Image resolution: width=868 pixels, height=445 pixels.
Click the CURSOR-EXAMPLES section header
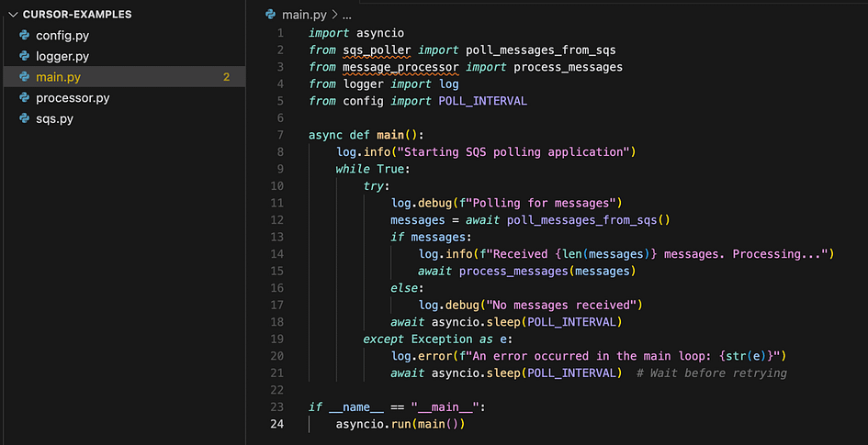coord(77,15)
